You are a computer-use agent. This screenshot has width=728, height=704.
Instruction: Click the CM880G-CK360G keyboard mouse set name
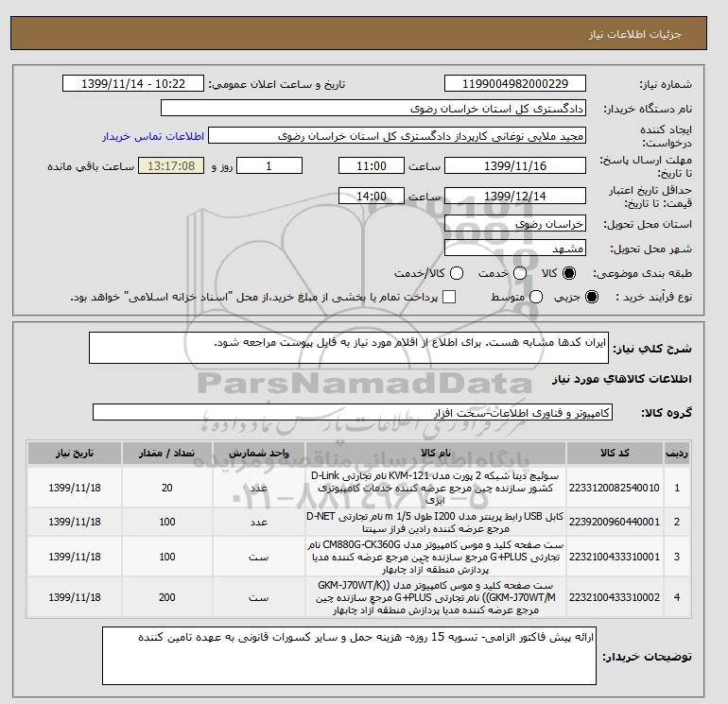point(436,557)
